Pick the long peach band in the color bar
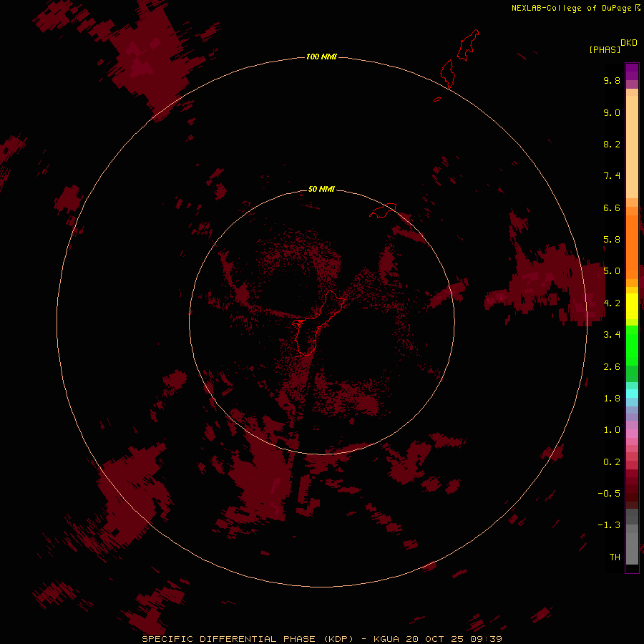The image size is (644, 644). tap(632, 147)
